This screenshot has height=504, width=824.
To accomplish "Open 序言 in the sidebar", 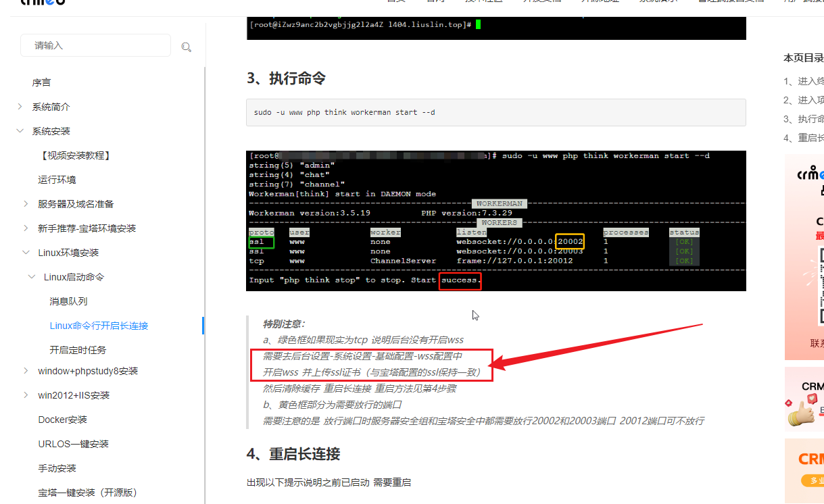I will click(41, 82).
